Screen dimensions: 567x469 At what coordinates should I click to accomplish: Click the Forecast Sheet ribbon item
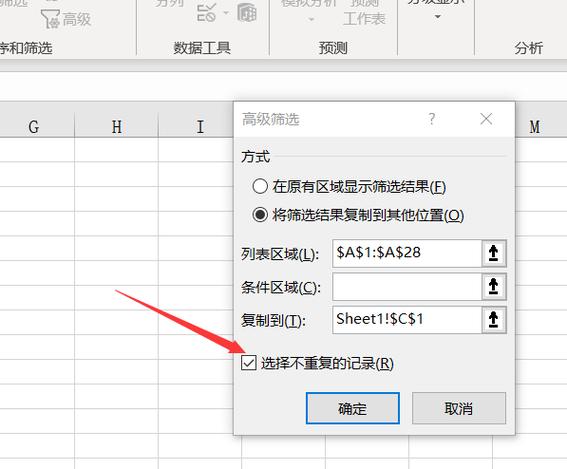(364, 12)
